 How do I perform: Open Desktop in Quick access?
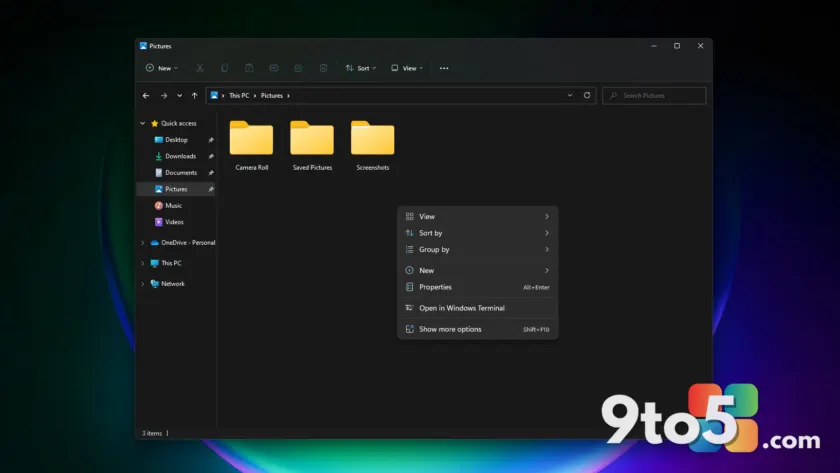click(176, 140)
